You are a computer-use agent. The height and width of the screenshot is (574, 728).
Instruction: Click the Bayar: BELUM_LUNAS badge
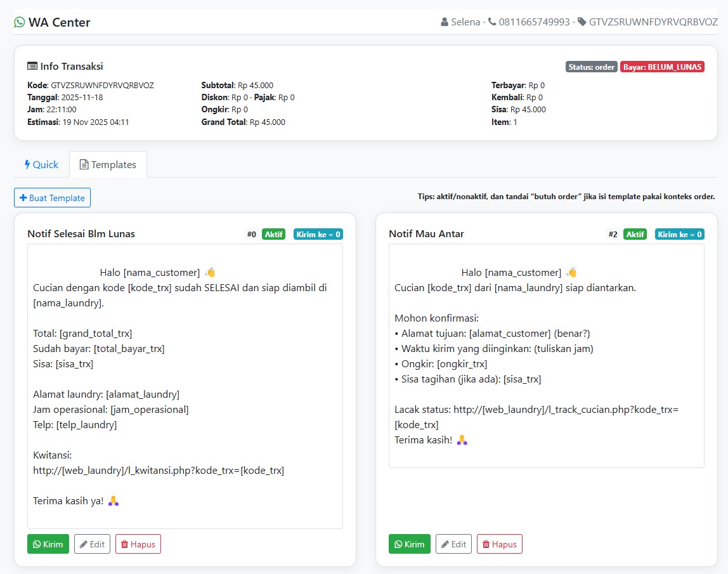pos(662,67)
